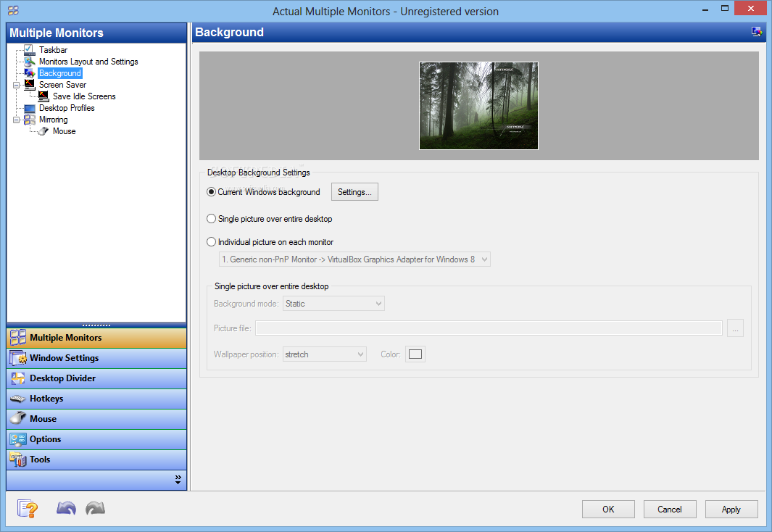The height and width of the screenshot is (532, 772).
Task: Click the Mirroring tree icon
Action: [29, 120]
